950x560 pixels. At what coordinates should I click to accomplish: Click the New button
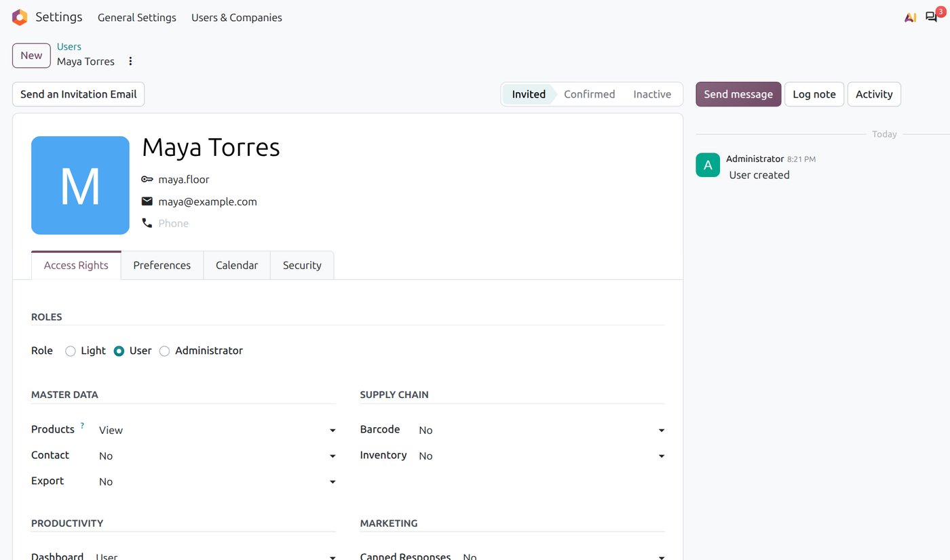(x=31, y=56)
